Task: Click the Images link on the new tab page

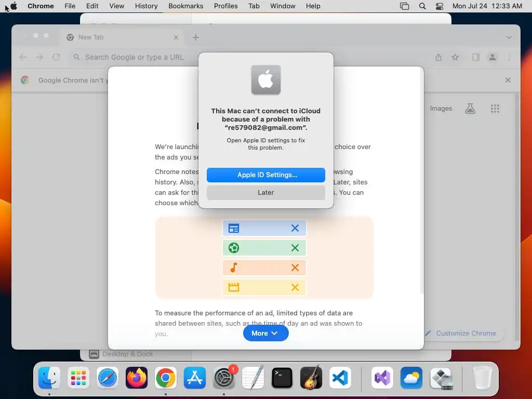Action: [x=441, y=108]
